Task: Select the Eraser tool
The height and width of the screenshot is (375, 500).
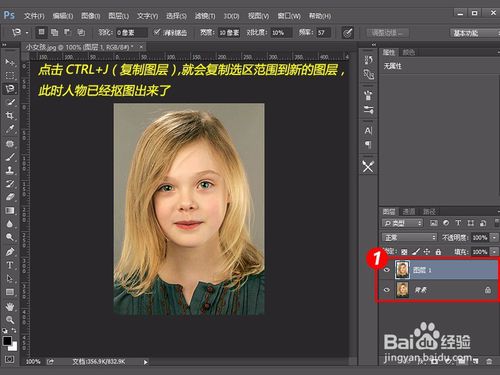Action: (x=10, y=197)
